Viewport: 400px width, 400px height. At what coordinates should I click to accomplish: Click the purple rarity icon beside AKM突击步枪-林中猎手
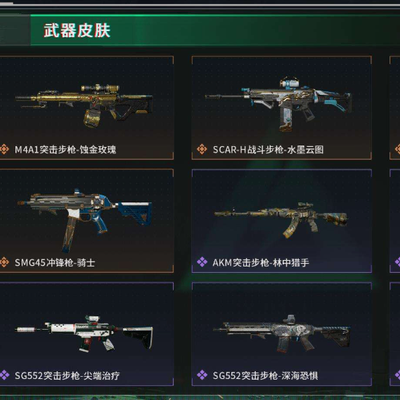tap(202, 262)
